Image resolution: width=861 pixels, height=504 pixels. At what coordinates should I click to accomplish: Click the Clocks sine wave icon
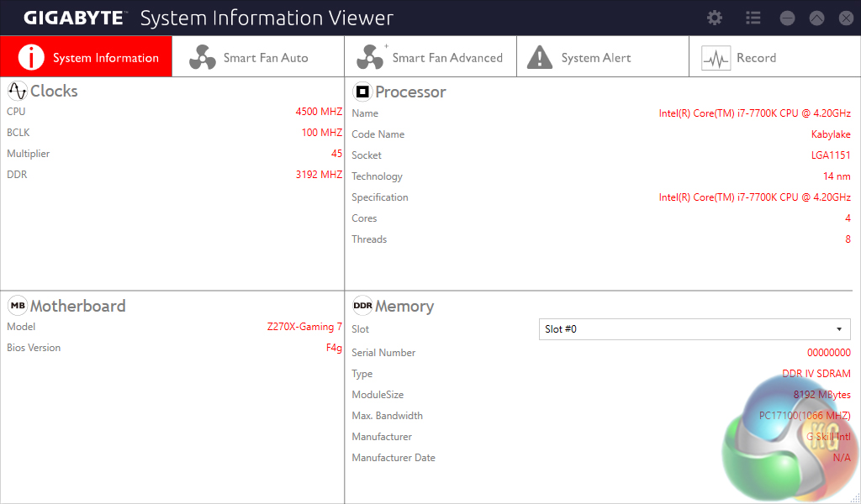[x=17, y=91]
